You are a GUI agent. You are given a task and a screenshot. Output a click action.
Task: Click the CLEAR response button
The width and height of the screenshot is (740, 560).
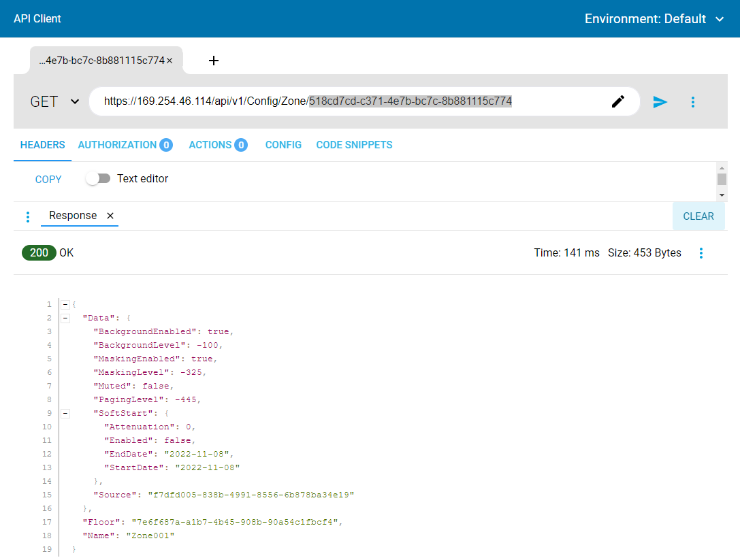click(698, 216)
